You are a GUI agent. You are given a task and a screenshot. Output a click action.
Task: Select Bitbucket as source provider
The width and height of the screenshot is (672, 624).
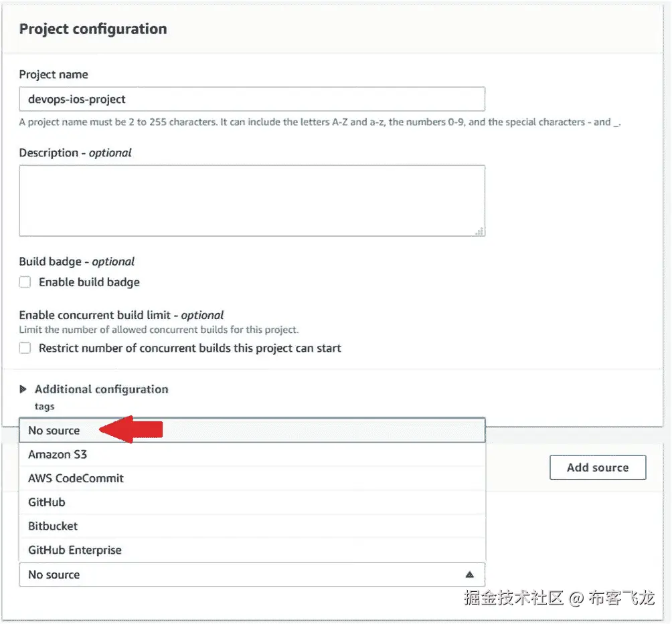coord(53,526)
